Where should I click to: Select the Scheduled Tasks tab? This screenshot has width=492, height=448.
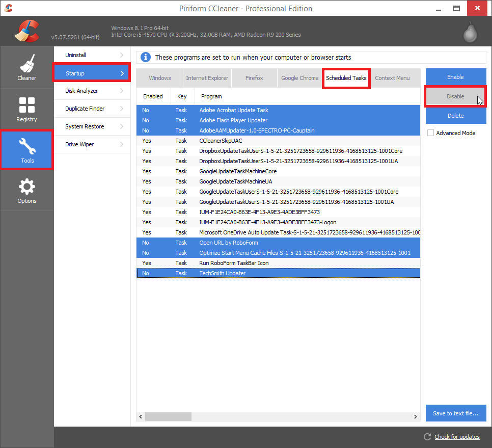coord(346,78)
